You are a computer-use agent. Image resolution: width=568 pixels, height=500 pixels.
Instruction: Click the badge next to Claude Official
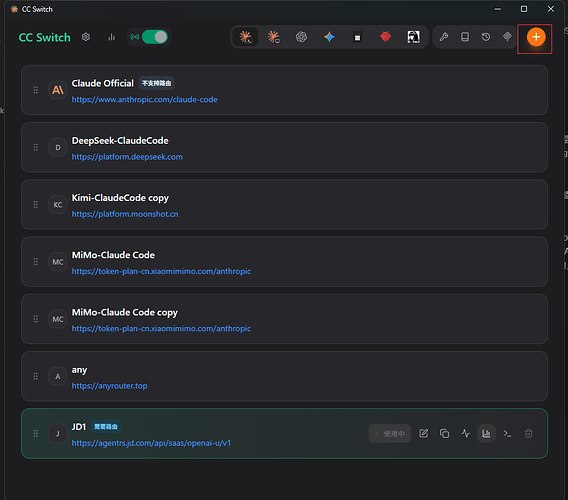[x=156, y=83]
